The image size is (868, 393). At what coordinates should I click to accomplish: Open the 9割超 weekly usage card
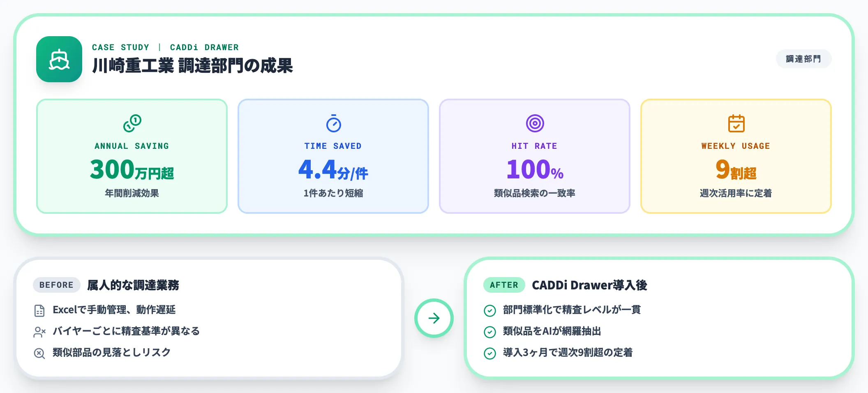pos(736,156)
